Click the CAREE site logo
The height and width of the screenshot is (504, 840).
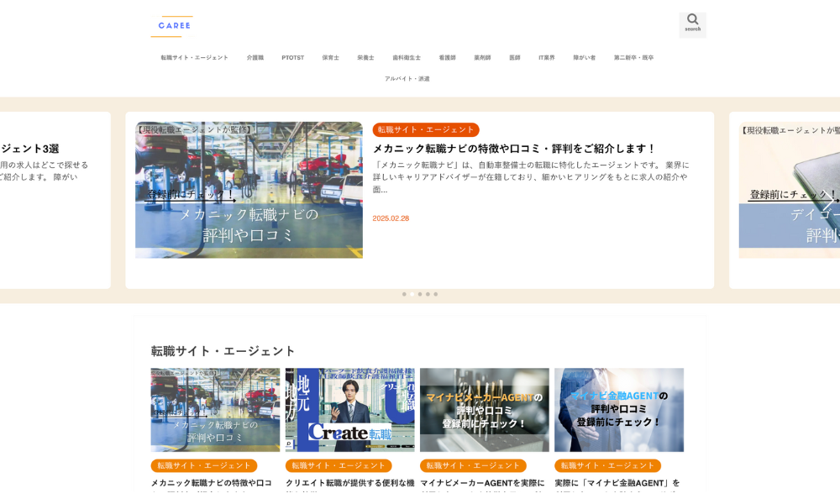coord(172,26)
